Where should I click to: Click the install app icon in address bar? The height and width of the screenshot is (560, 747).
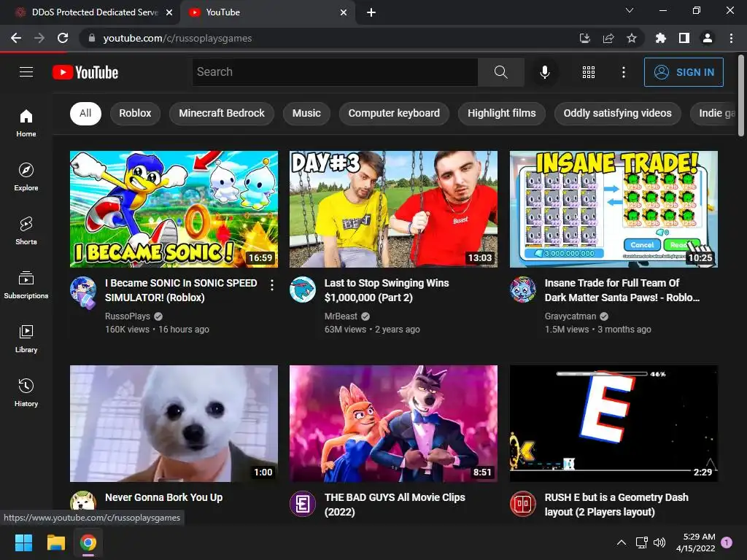(585, 38)
